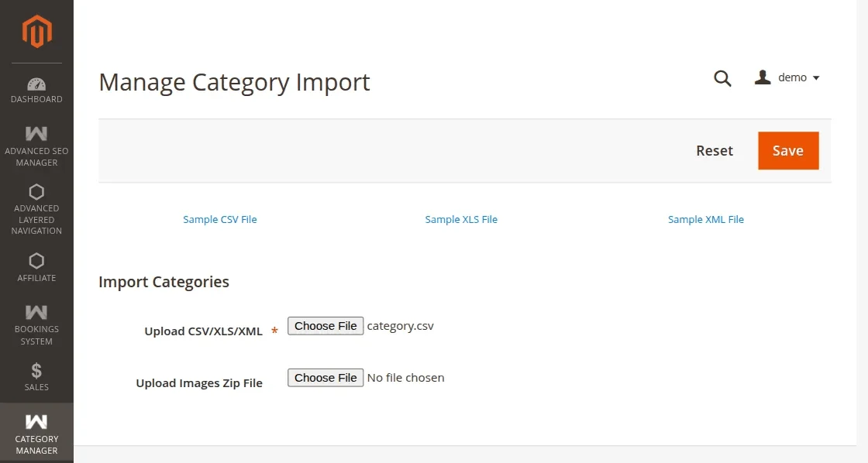
Task: Open the Bookings System icon
Action: pos(36,312)
